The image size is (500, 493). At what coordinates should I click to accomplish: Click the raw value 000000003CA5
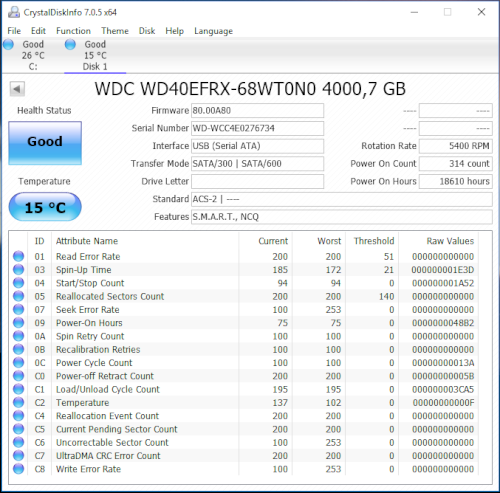pyautogui.click(x=443, y=389)
